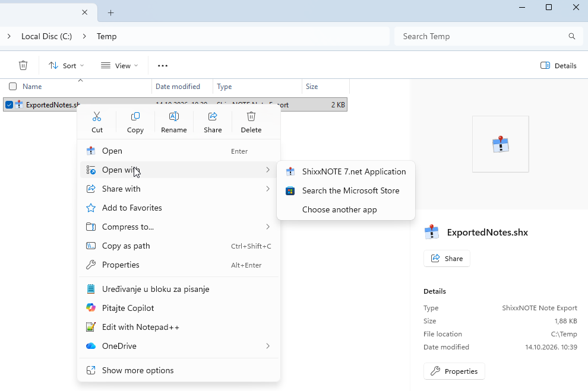Toggle the Details pane button

click(558, 65)
